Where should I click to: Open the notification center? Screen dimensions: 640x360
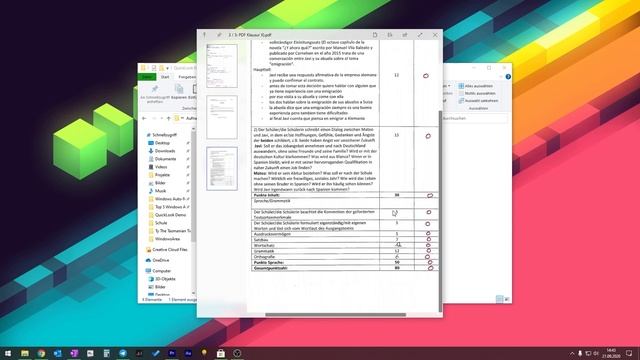pyautogui.click(x=629, y=353)
